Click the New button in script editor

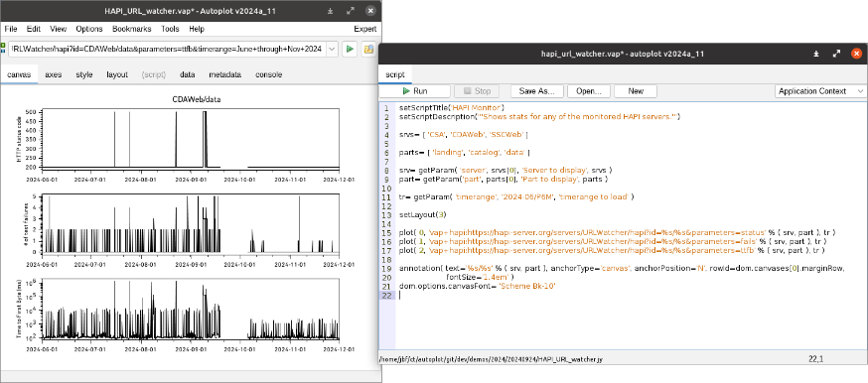(636, 91)
